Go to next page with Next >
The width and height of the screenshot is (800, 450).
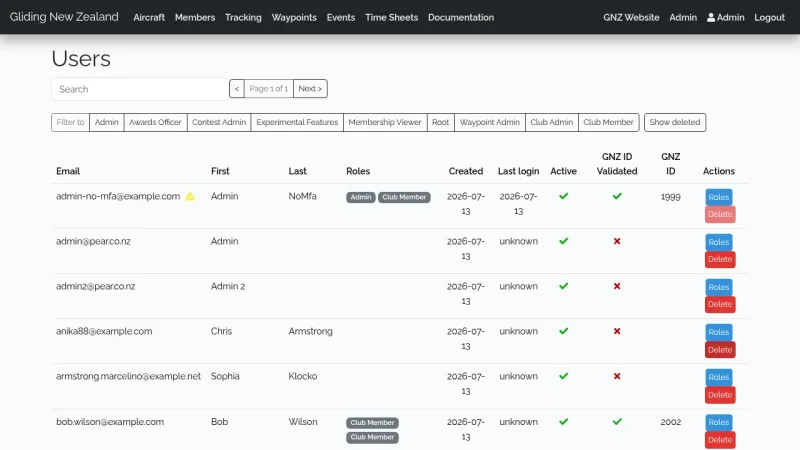(310, 89)
